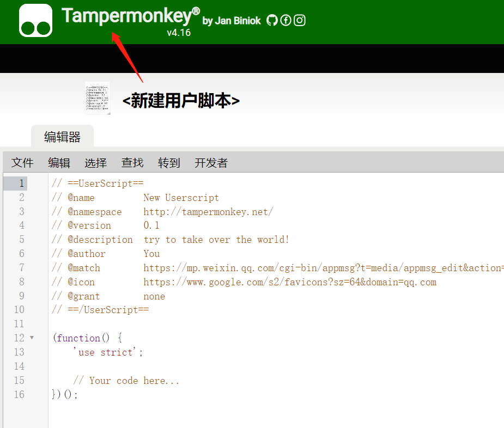Click version label v4.16
Screen dimensions: 504x428
click(x=179, y=33)
